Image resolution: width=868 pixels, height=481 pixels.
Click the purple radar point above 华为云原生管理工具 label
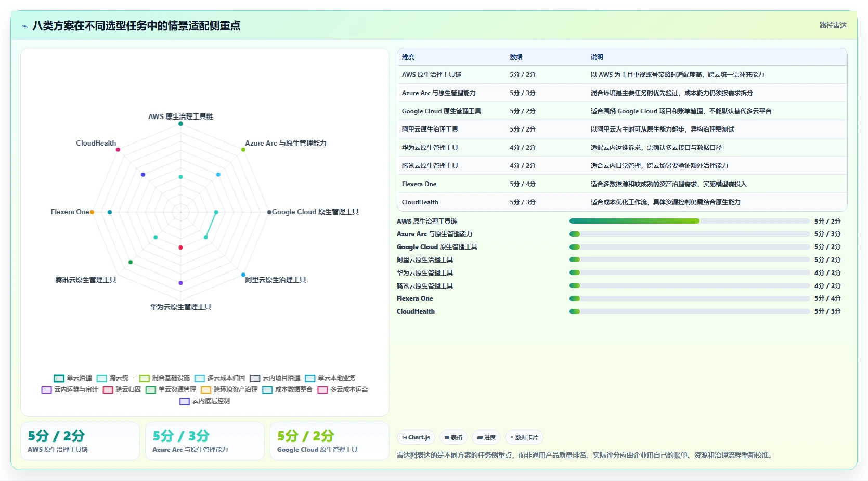[x=180, y=283]
